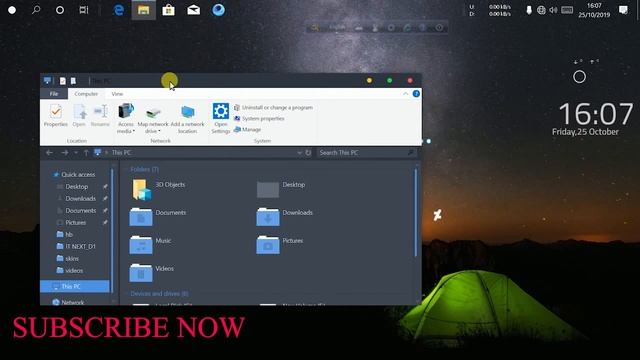Open the blue Help icon
The width and height of the screenshot is (640, 360).
[416, 94]
